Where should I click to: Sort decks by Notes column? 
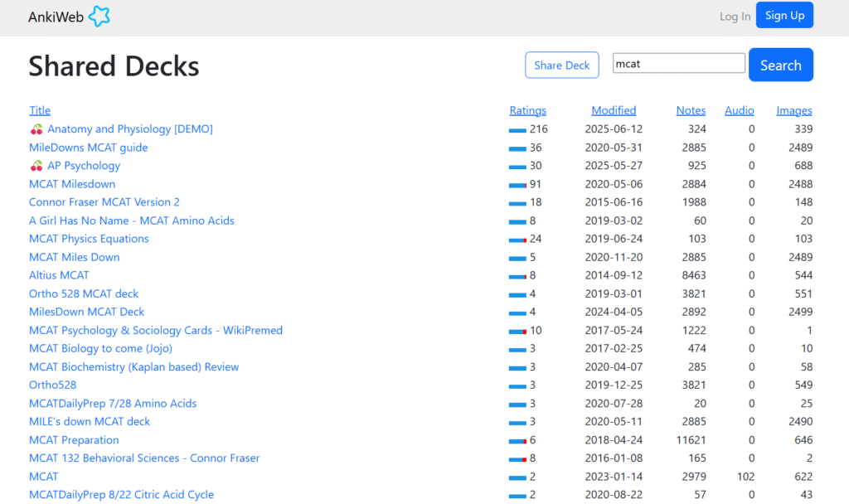pyautogui.click(x=691, y=110)
